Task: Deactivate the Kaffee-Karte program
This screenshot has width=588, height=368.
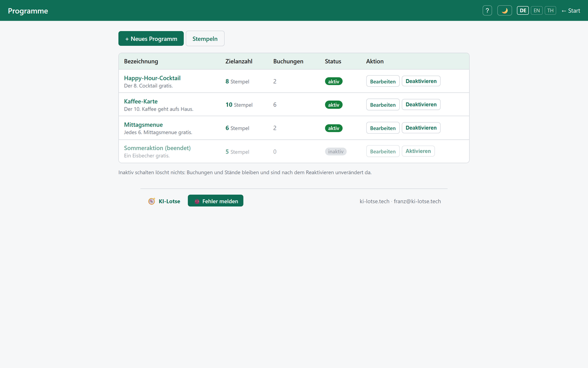Action: pos(421,104)
